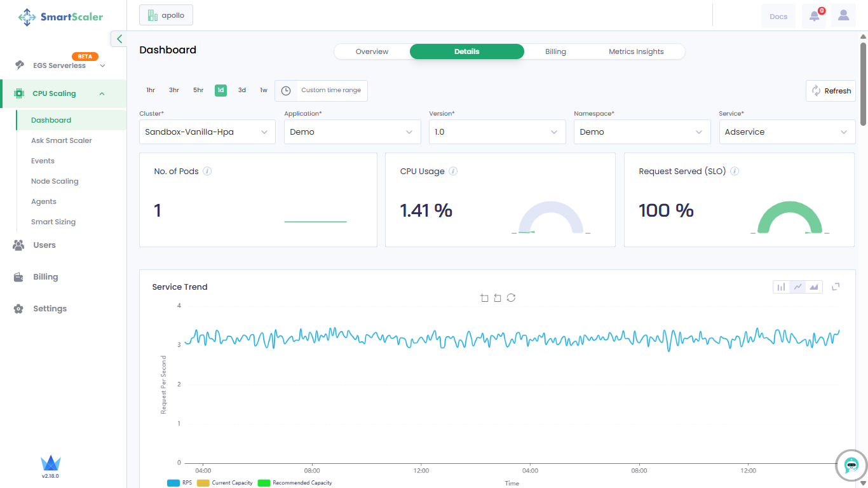Open the Service dropdown showing Adservice
868x488 pixels.
tap(787, 132)
